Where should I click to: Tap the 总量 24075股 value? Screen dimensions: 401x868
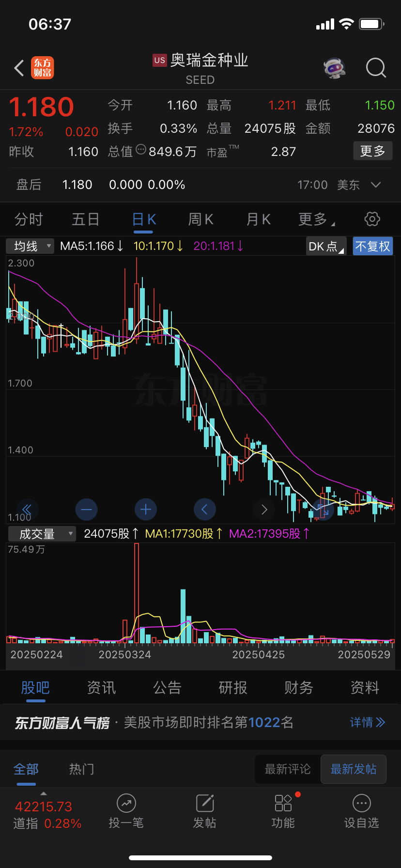click(x=270, y=128)
